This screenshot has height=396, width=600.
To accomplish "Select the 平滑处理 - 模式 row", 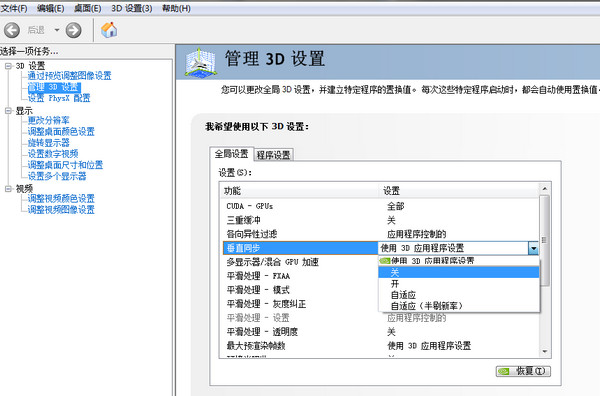I will [300, 290].
